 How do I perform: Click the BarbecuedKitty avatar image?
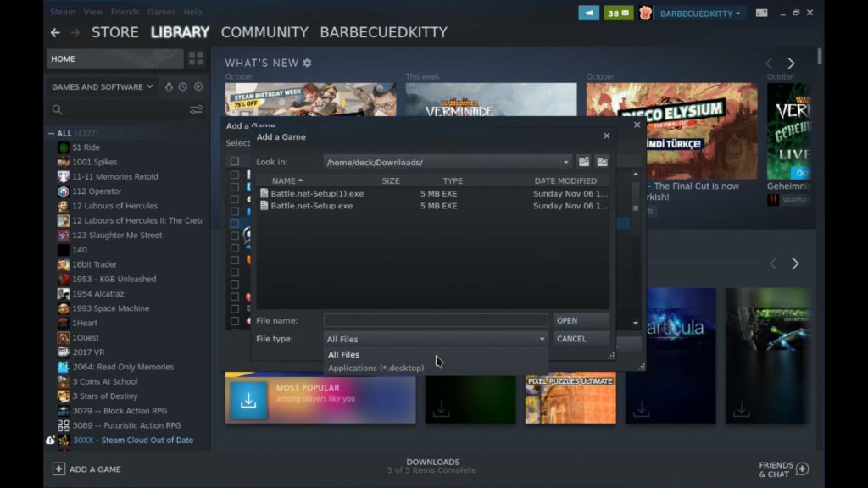click(645, 13)
